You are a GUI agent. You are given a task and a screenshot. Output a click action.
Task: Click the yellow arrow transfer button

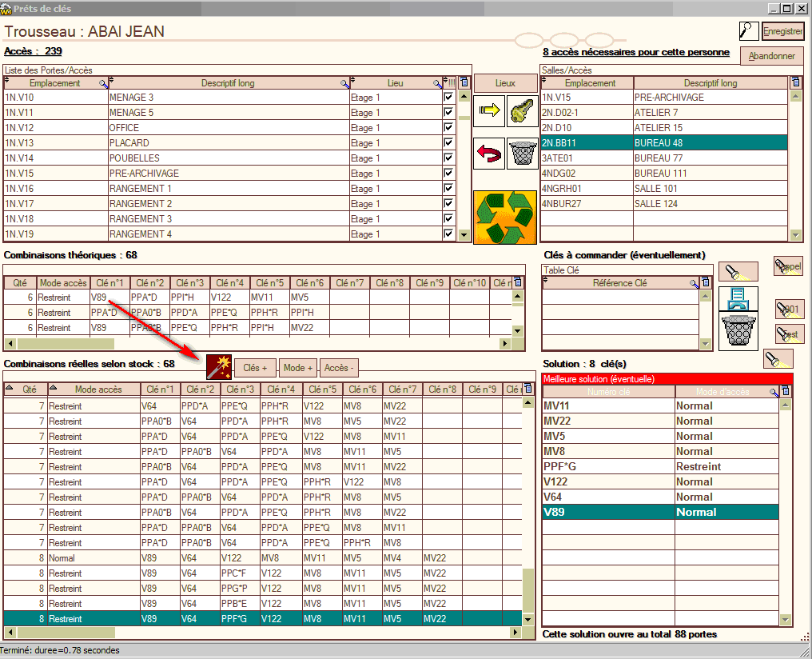pos(489,110)
